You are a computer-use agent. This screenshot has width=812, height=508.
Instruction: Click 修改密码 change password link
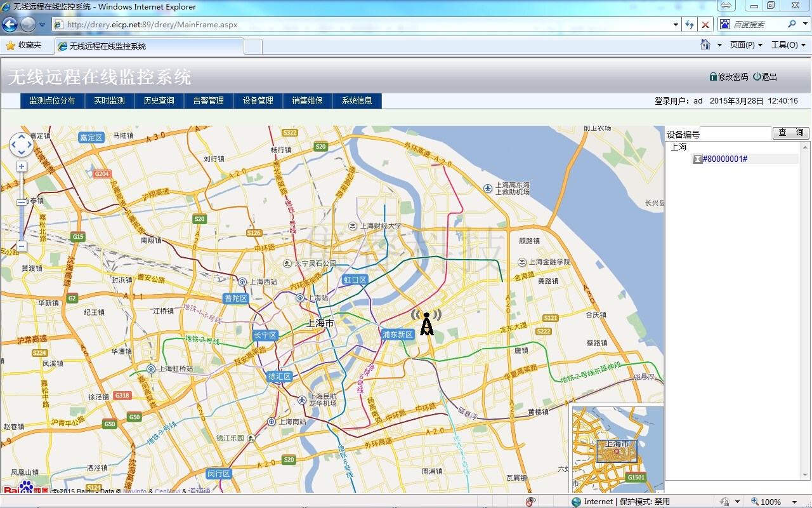pyautogui.click(x=729, y=77)
